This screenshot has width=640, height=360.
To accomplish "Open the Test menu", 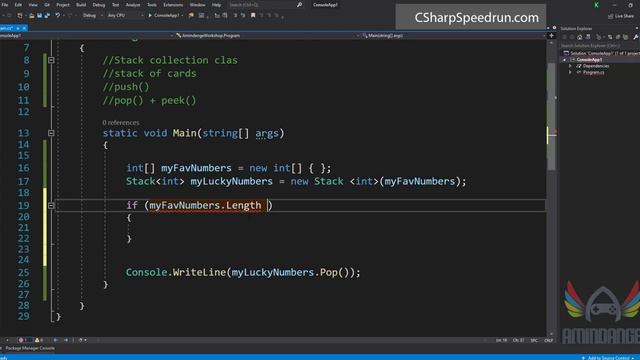I will [116, 5].
